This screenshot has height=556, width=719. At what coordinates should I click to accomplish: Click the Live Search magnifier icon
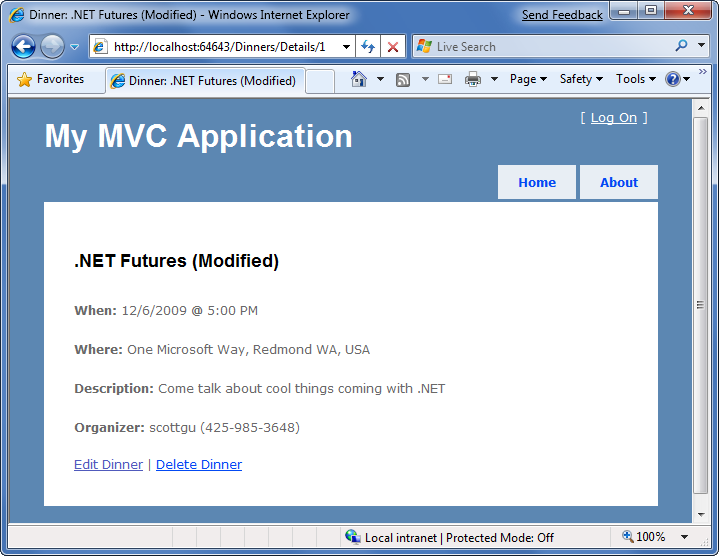(682, 46)
